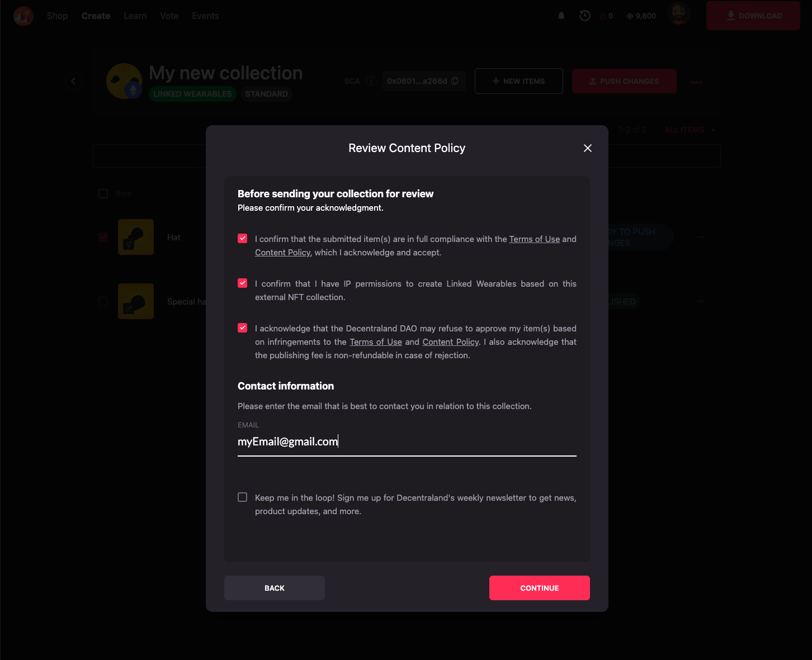This screenshot has width=812, height=660.
Task: Go to the Shop menu tab
Action: [x=58, y=16]
